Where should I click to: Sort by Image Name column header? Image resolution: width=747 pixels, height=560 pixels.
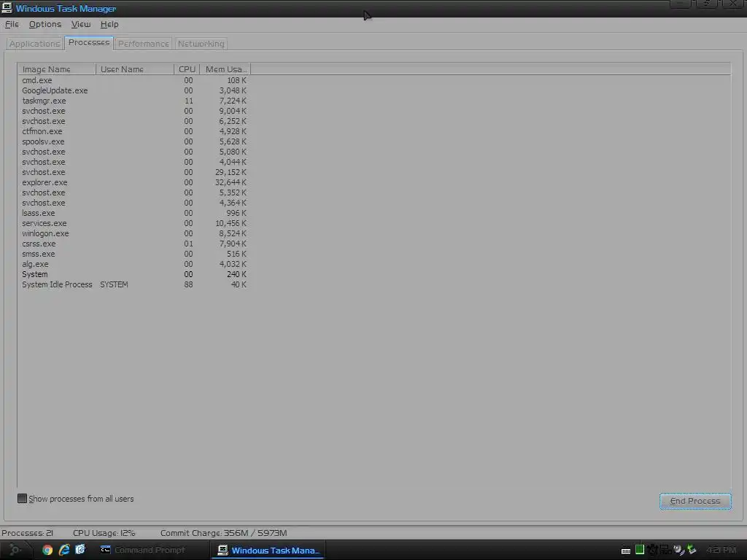[57, 69]
